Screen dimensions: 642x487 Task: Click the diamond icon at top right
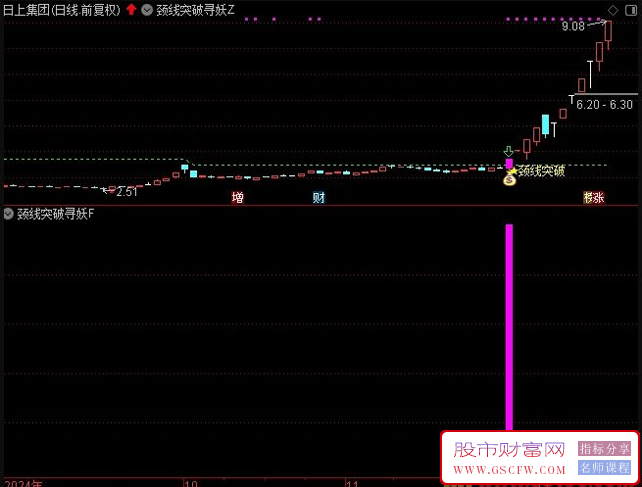point(613,10)
